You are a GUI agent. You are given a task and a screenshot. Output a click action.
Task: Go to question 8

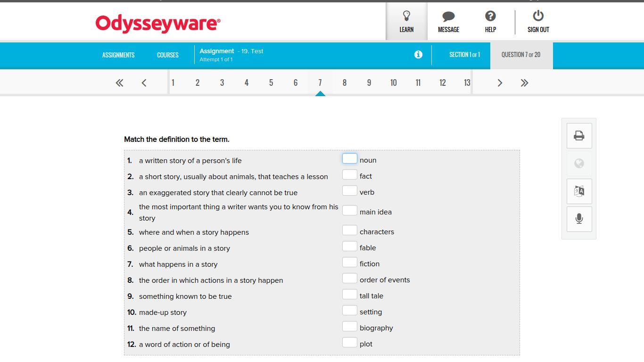coord(345,83)
